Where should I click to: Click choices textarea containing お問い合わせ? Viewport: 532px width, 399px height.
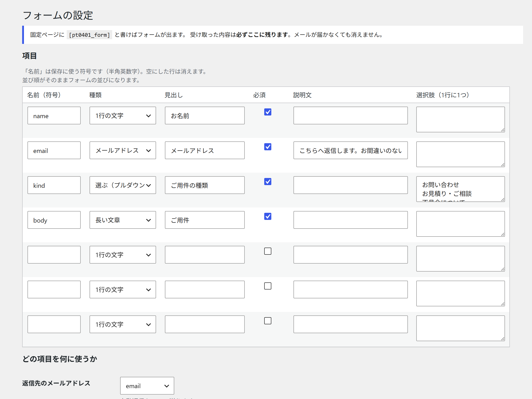pyautogui.click(x=461, y=189)
